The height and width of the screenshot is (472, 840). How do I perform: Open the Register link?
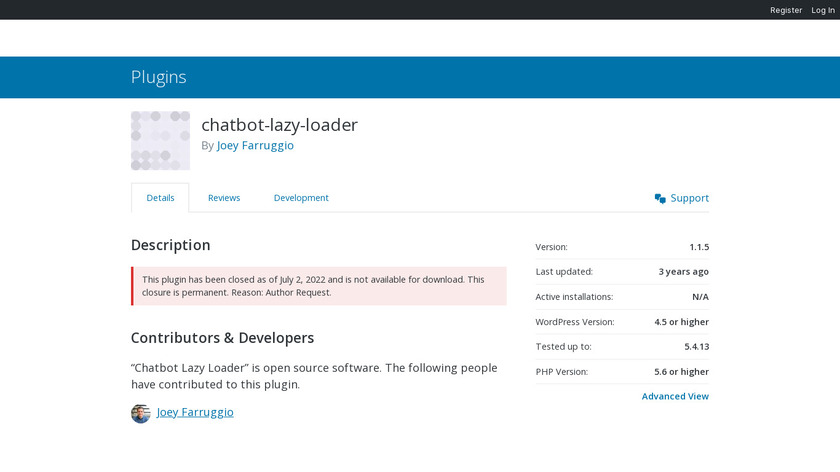click(x=786, y=10)
